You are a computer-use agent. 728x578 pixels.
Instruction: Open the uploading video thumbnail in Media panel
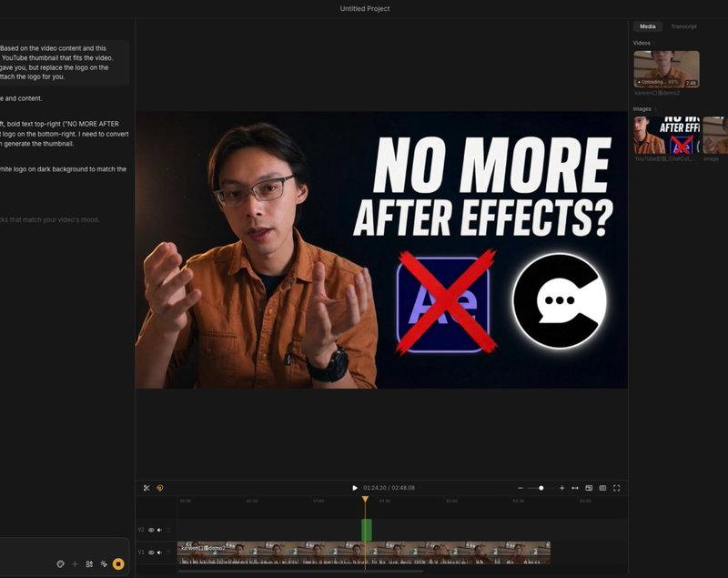[x=667, y=69]
